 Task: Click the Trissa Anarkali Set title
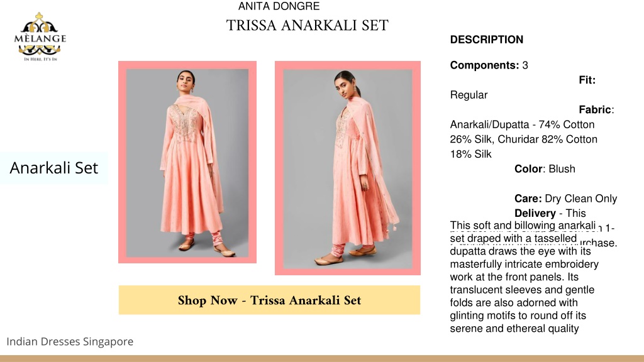point(307,25)
